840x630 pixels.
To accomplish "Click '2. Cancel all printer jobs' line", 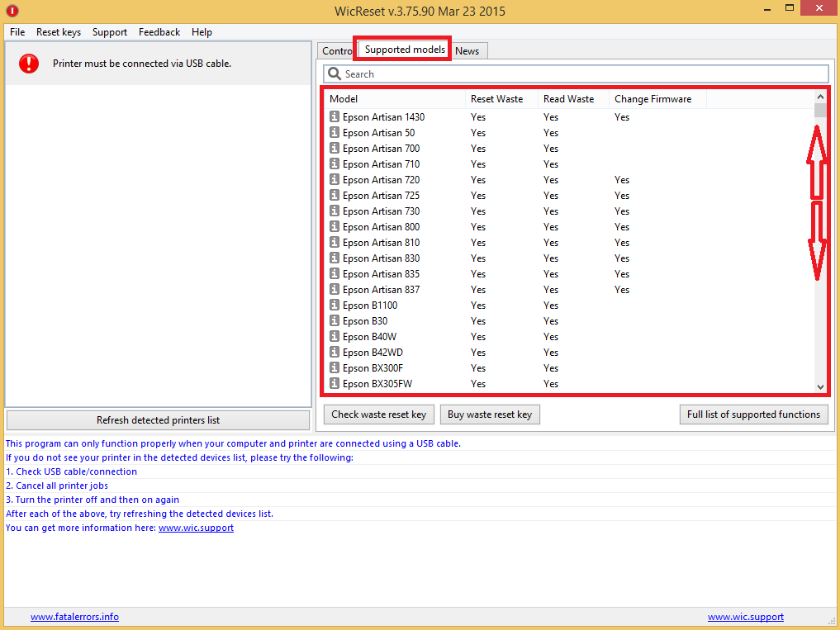I will pos(57,486).
